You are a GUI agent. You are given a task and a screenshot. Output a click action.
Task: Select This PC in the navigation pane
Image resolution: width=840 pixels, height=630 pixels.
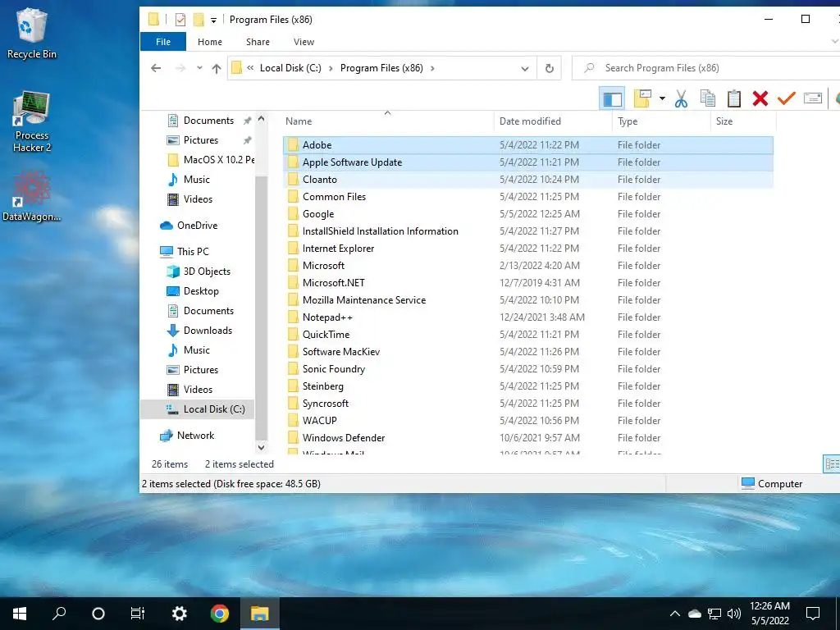click(x=185, y=252)
